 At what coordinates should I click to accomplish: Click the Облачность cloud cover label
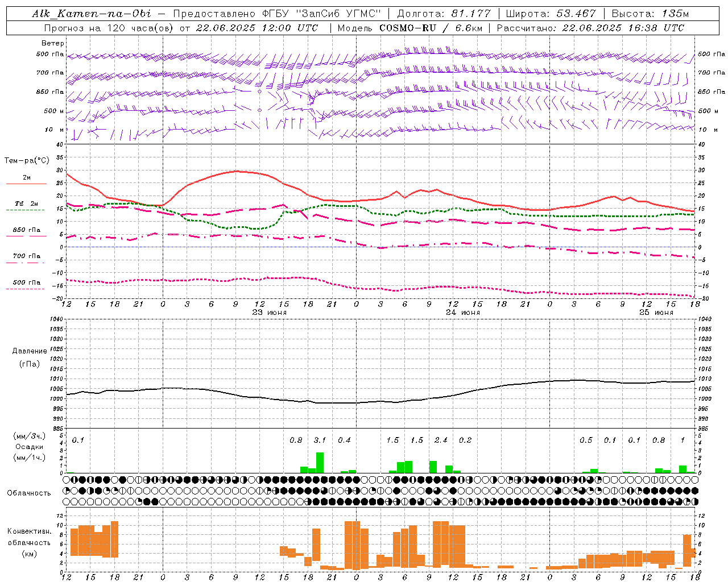coord(29,493)
